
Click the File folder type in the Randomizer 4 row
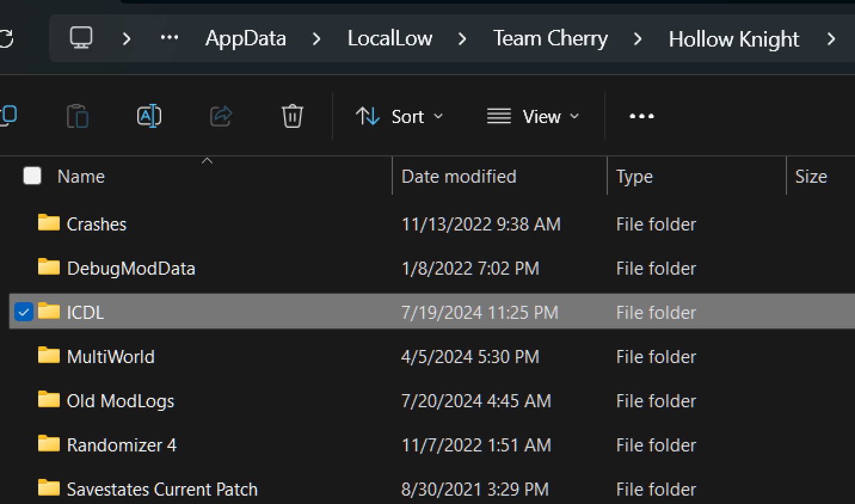[x=656, y=445]
